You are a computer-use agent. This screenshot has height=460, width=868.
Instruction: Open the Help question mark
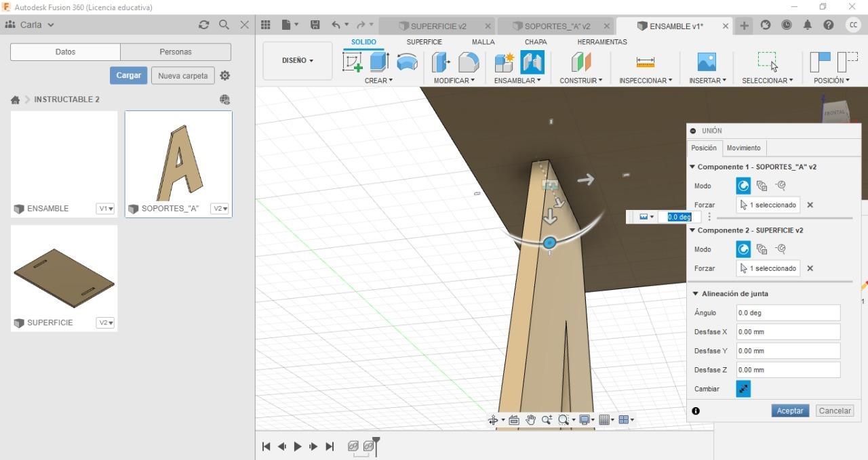click(829, 24)
